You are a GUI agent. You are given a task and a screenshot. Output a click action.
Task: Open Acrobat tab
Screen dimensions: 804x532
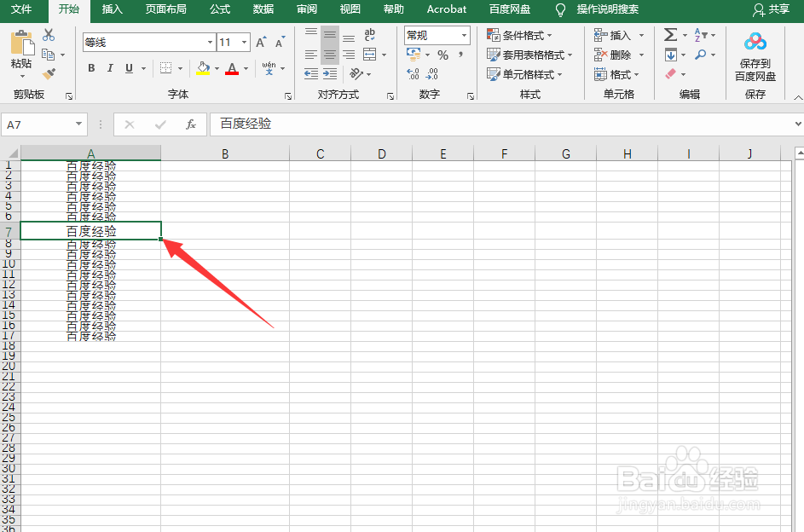tap(447, 9)
